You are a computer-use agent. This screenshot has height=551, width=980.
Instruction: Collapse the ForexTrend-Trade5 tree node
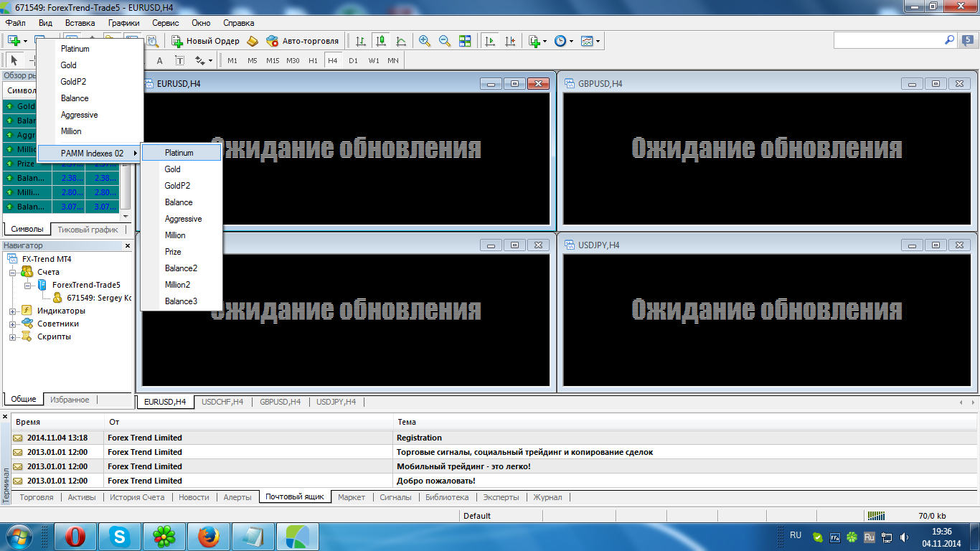[x=28, y=285]
